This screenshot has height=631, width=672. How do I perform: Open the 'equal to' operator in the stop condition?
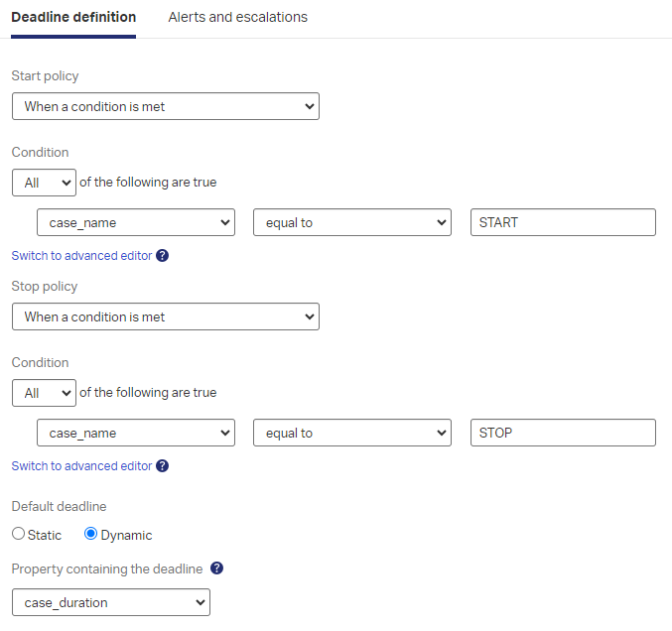point(352,433)
